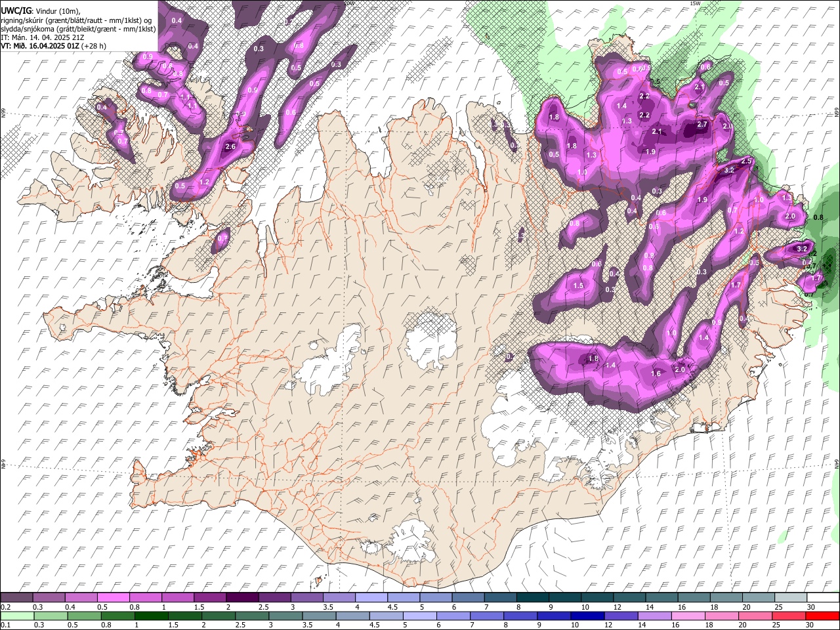Screen dimensions: 840x630
Task: Pick upper legend dark teal swatch between 8 and 9
Action: click(532, 597)
